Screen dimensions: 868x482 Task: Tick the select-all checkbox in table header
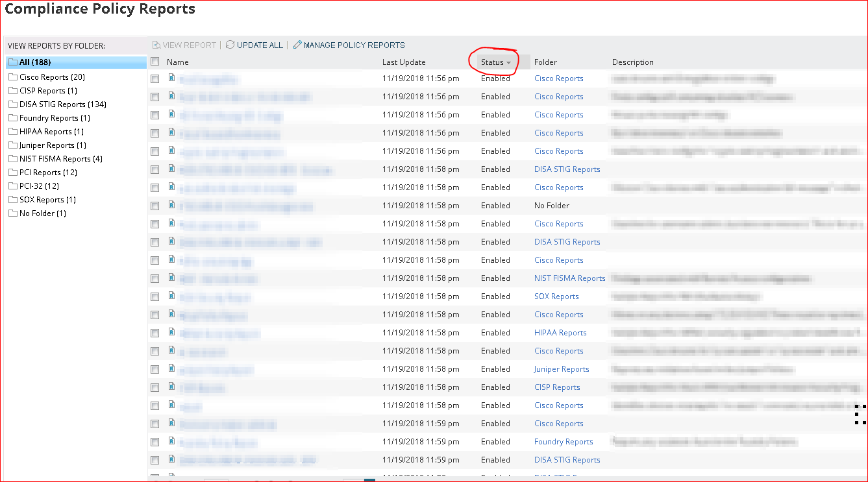155,62
